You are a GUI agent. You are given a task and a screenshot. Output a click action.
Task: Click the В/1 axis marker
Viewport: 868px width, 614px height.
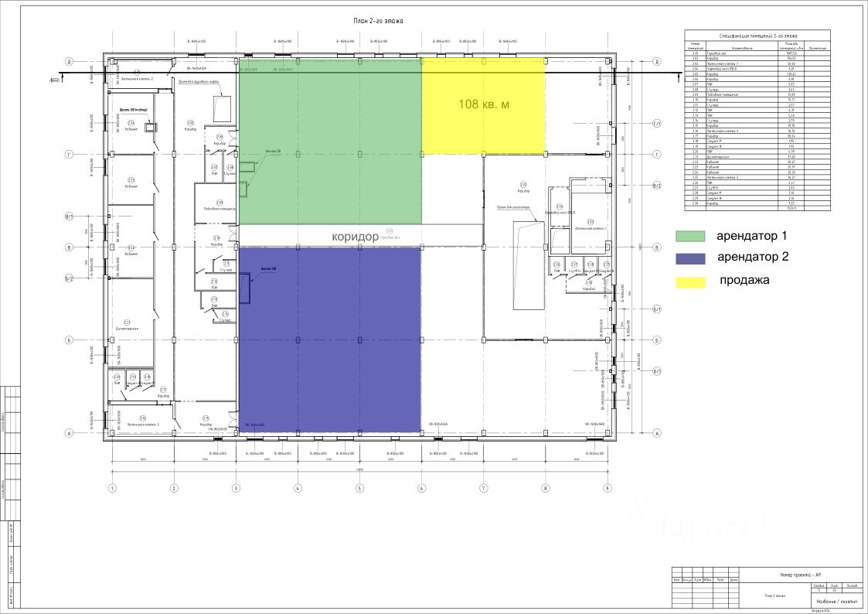(x=70, y=217)
